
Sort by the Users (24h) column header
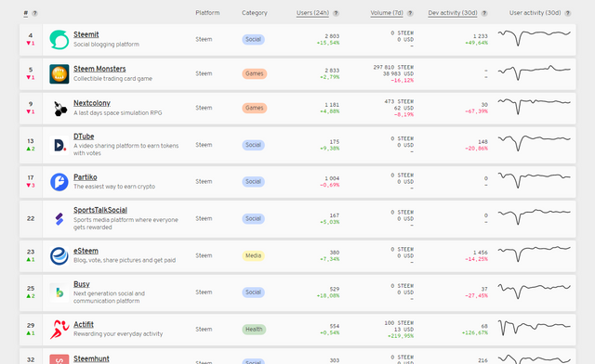pyautogui.click(x=312, y=13)
